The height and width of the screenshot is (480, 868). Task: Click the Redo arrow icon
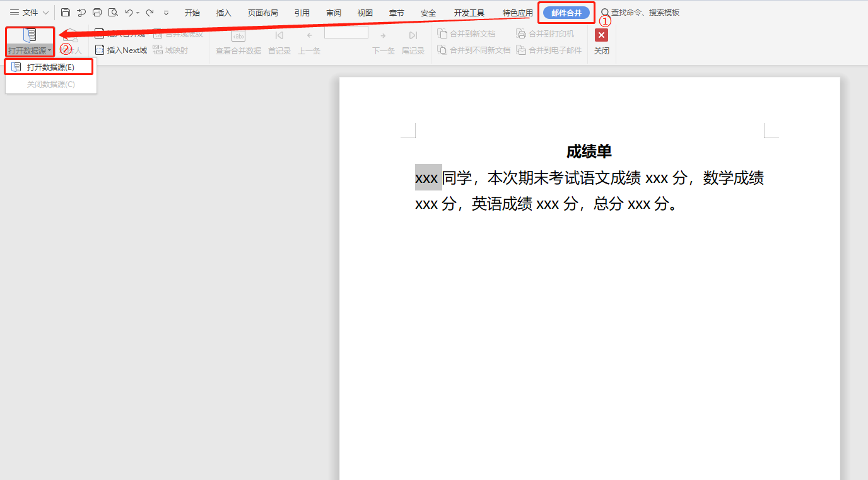coord(150,13)
